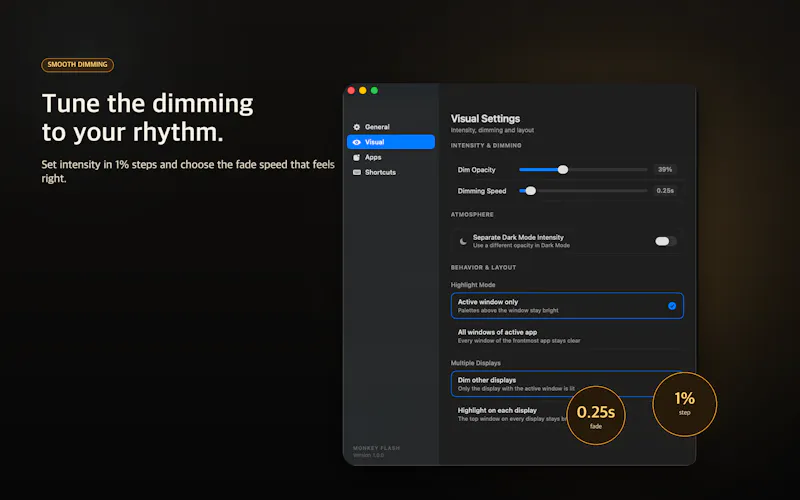The height and width of the screenshot is (500, 800).
Task: Click the Multiple Displays label
Action: point(476,363)
